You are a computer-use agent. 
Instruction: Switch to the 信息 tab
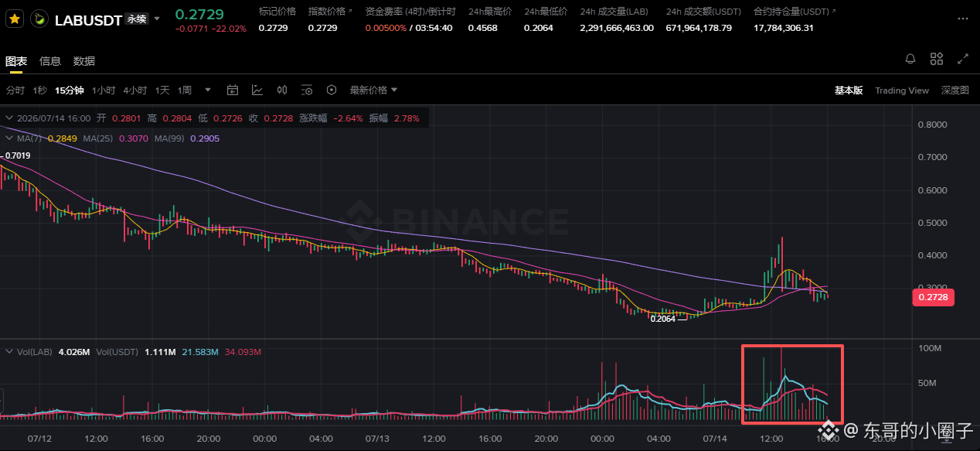[50, 61]
